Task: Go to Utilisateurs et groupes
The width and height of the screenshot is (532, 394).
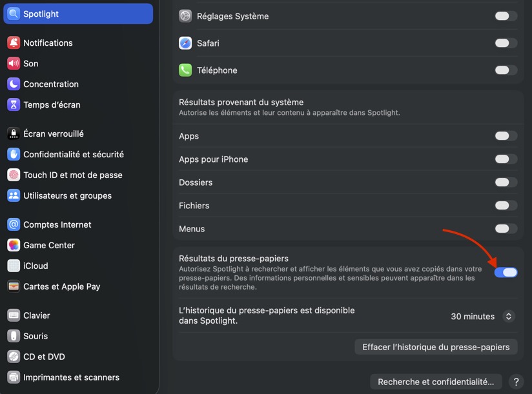Action: point(67,196)
